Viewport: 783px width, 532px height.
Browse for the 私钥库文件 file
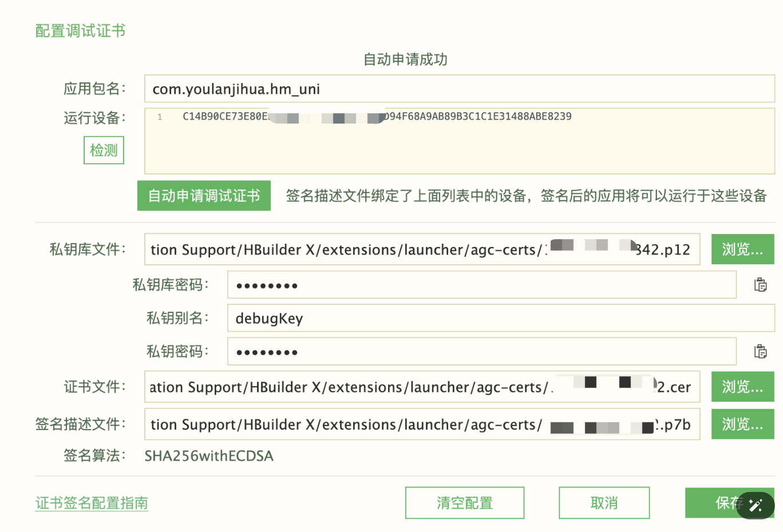[x=742, y=249]
